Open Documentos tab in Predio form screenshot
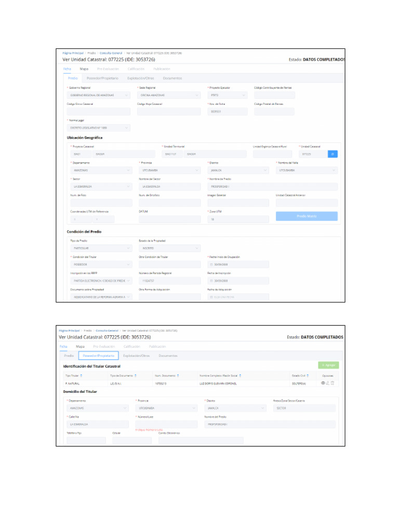The width and height of the screenshot is (399, 532). tap(172, 78)
